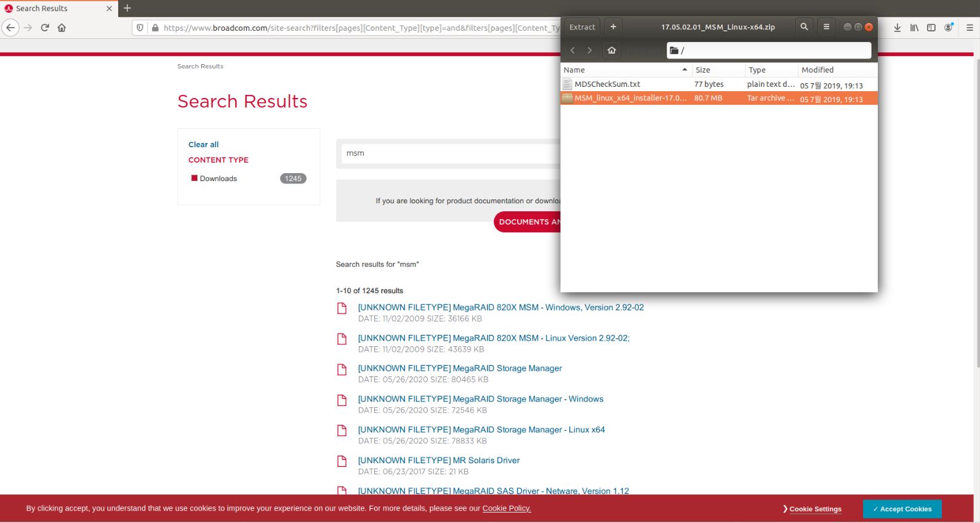Screen dimensions: 980x523
Task: Toggle the Downloads content type filter
Action: tap(195, 178)
